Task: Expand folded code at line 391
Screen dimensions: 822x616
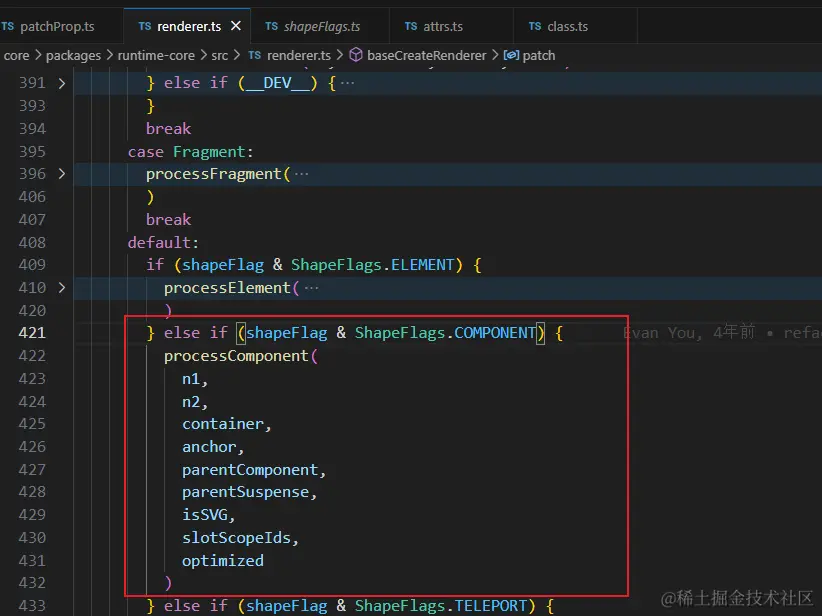Action: tap(62, 83)
